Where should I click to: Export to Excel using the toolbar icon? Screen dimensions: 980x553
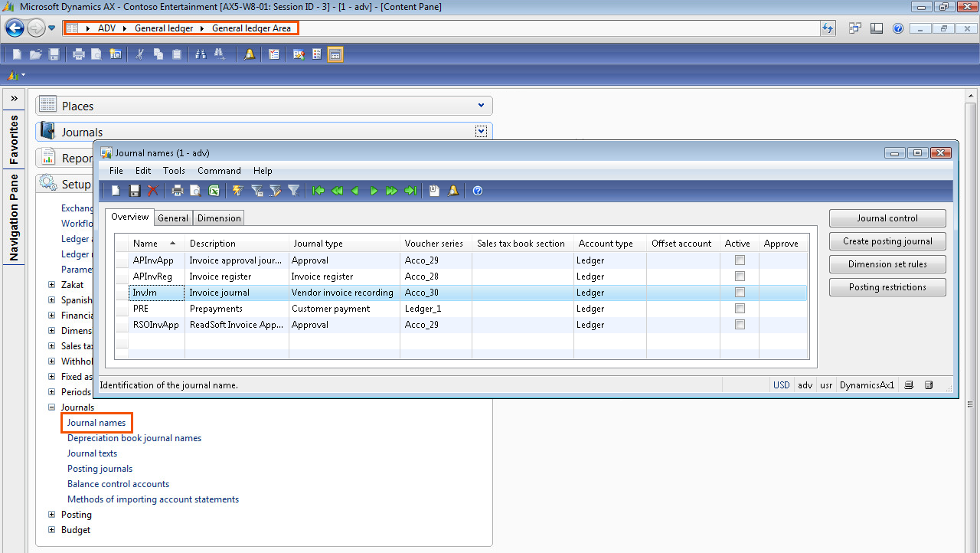click(214, 191)
